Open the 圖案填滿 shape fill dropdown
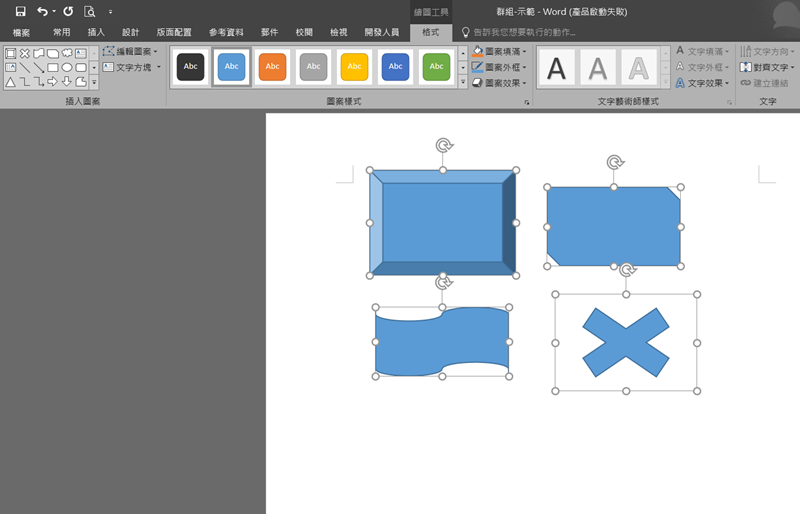Image resolution: width=800 pixels, height=514 pixels. coord(526,51)
